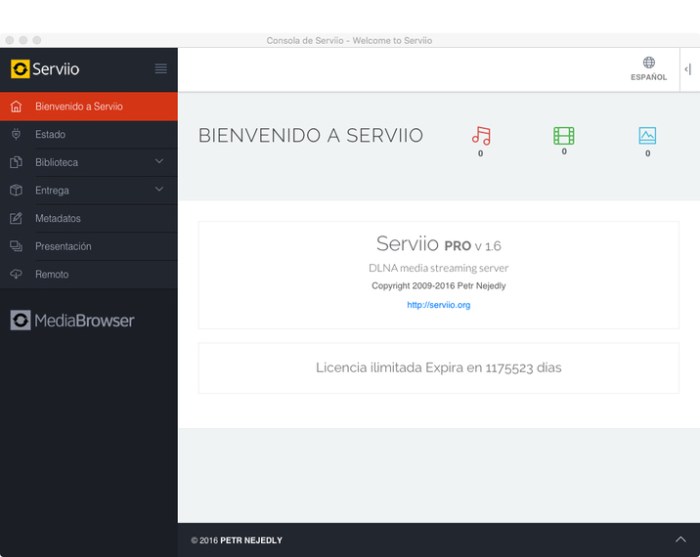Image resolution: width=700 pixels, height=557 pixels.
Task: Click the window title Consola de Serviio
Action: [349, 41]
